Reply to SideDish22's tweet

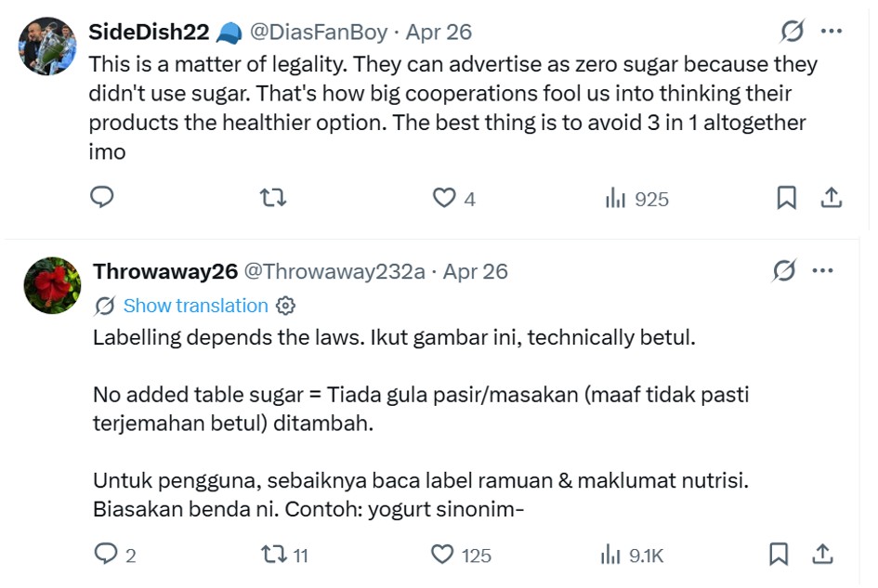point(101,198)
